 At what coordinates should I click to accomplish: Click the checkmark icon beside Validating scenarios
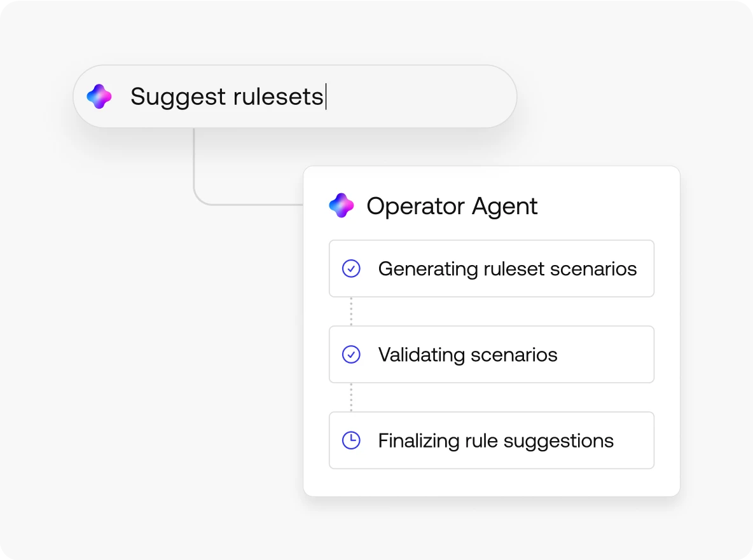click(351, 355)
